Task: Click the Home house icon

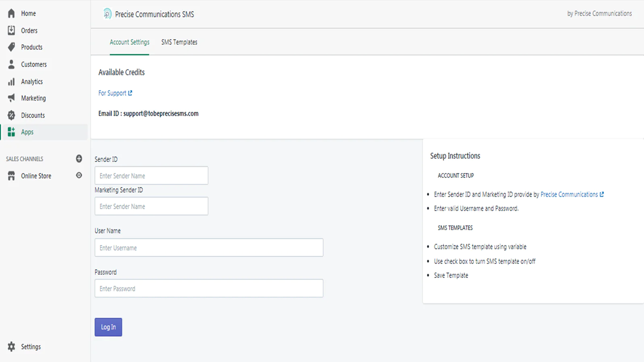Action: (x=11, y=13)
